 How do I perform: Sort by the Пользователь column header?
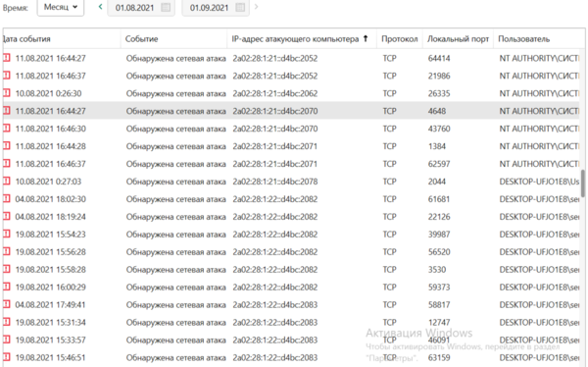tap(524, 39)
